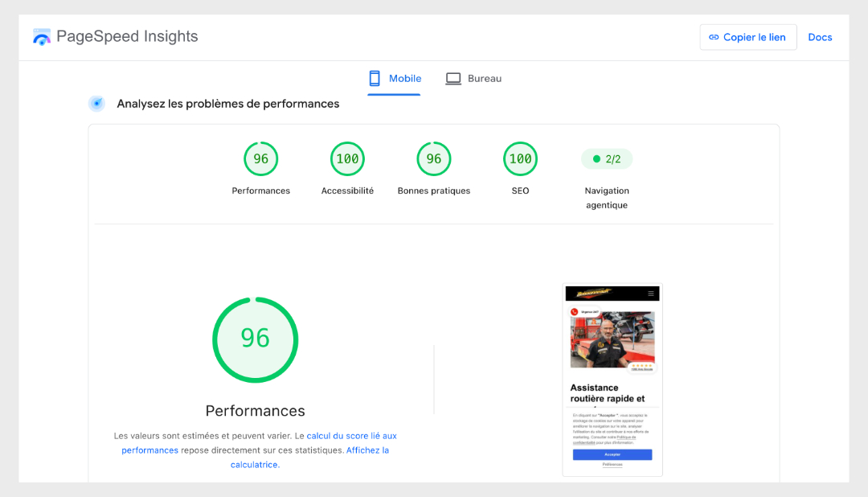Click the Bonnes pratiques label
The image size is (868, 497).
434,191
